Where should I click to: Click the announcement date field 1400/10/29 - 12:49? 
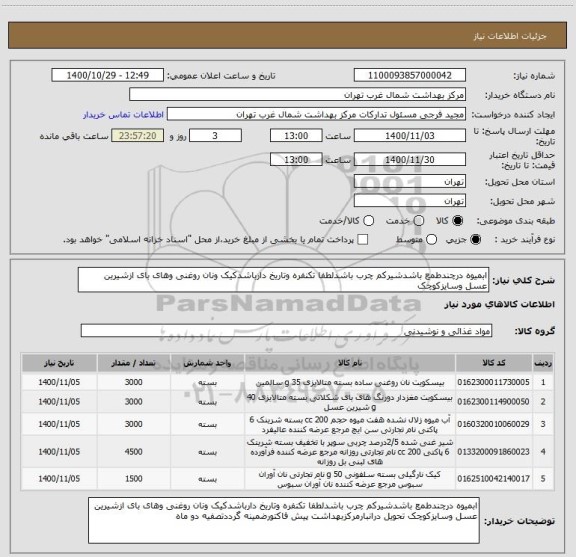(x=108, y=75)
